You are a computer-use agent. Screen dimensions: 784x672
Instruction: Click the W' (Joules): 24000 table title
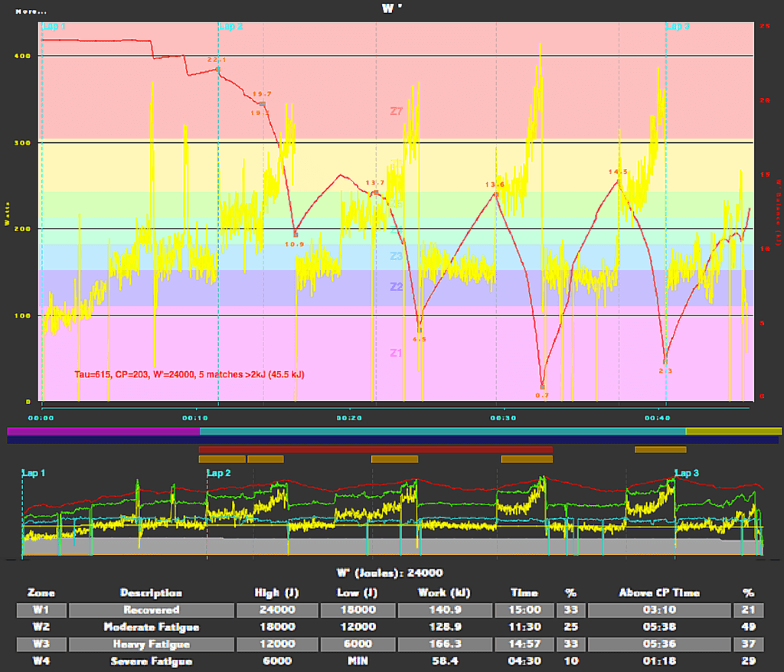[x=390, y=573]
